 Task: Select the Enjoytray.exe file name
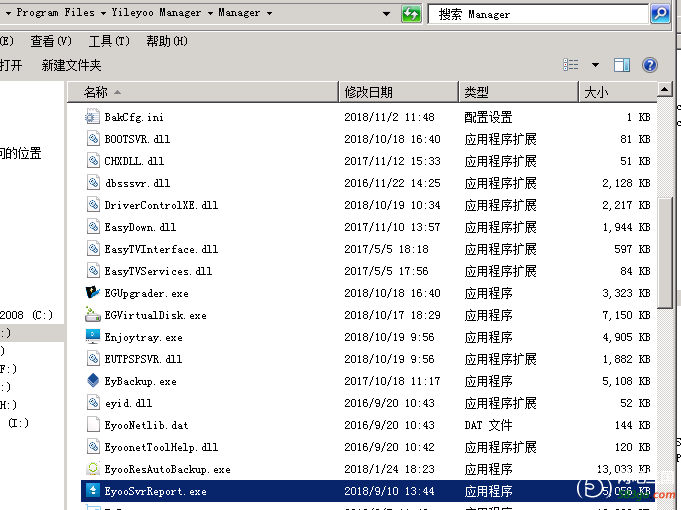coord(143,338)
